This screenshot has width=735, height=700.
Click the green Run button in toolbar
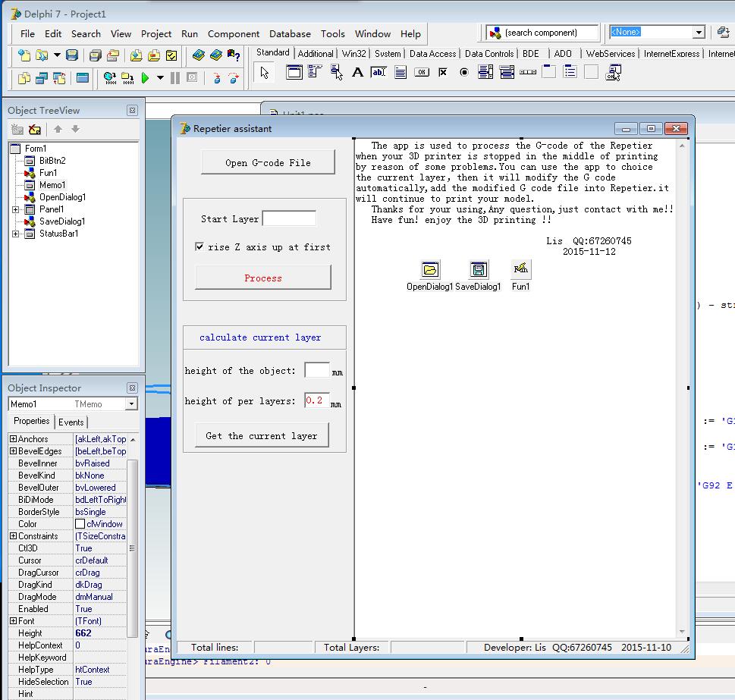(145, 77)
